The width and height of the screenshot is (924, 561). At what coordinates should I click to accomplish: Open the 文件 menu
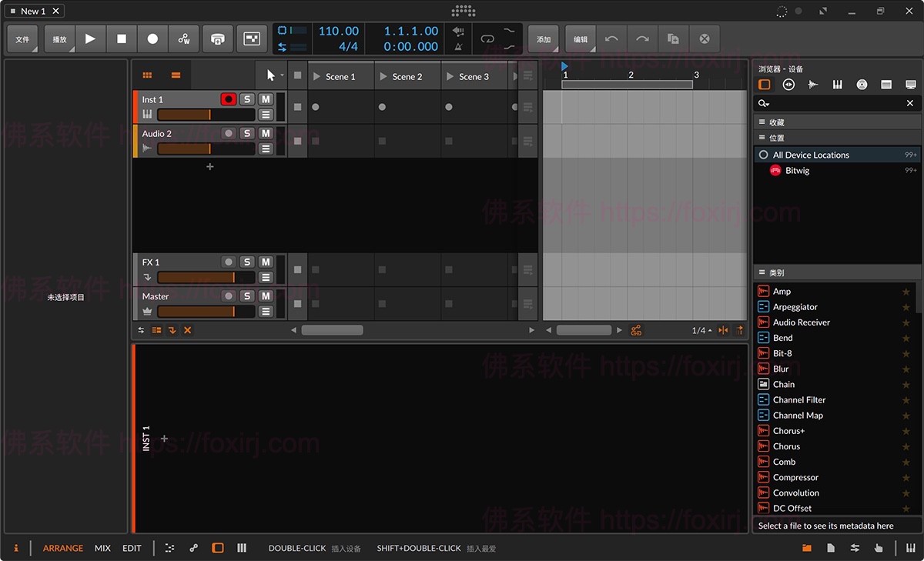[22, 38]
